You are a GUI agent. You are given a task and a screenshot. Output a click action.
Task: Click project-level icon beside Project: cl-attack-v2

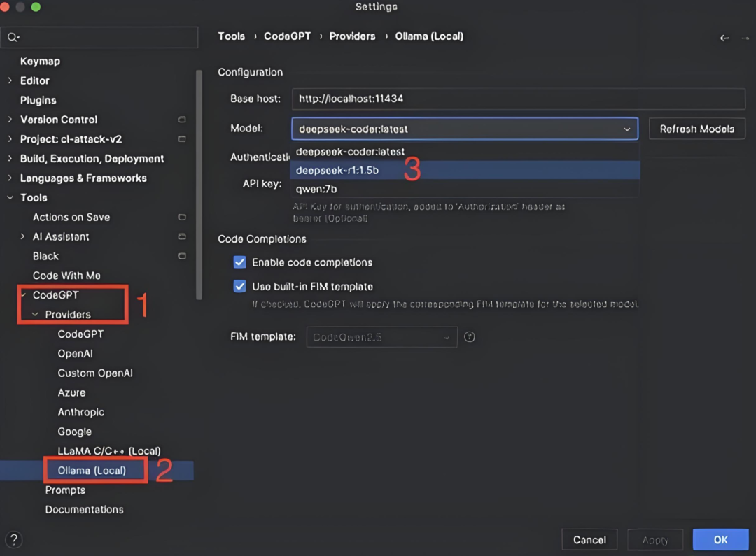click(x=182, y=138)
